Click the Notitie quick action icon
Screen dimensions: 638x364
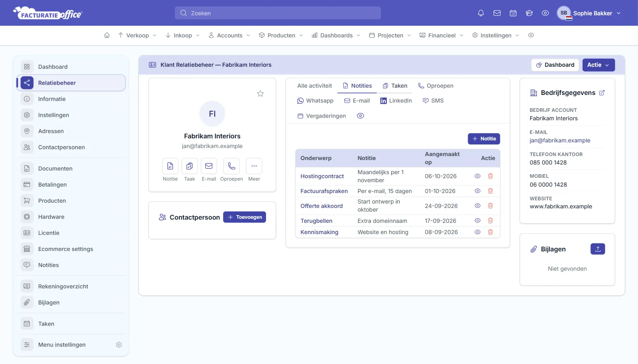click(170, 166)
